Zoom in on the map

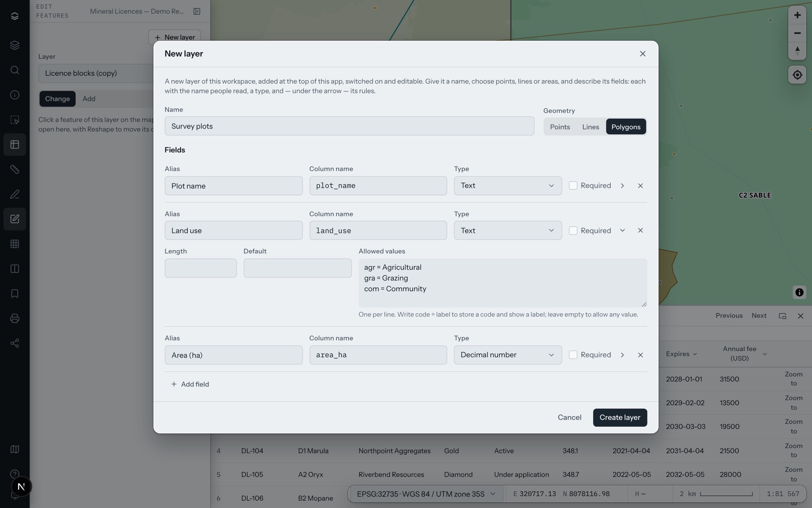(797, 15)
